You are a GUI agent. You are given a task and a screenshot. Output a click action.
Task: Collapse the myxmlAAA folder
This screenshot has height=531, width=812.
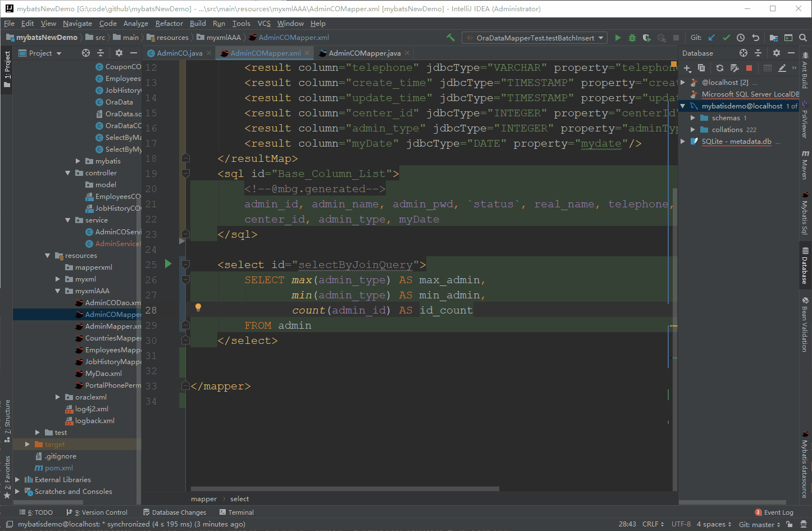(58, 291)
